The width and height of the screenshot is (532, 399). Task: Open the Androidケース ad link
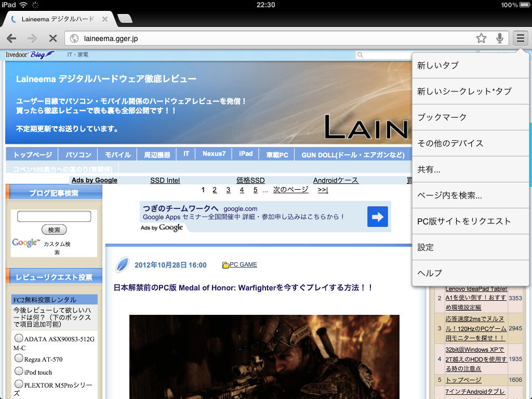click(336, 180)
